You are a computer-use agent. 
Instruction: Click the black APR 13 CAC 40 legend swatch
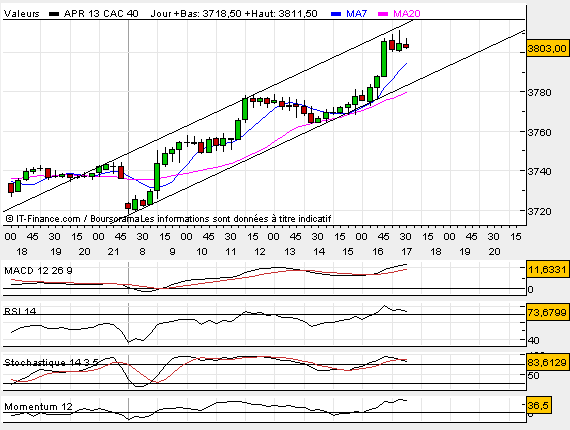(x=54, y=14)
